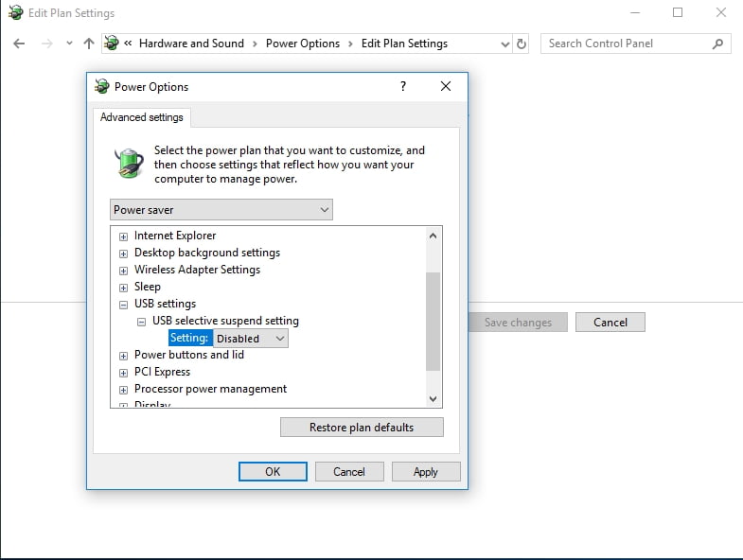The width and height of the screenshot is (743, 560).
Task: Open Hardware and Sound breadcrumb
Action: (191, 44)
